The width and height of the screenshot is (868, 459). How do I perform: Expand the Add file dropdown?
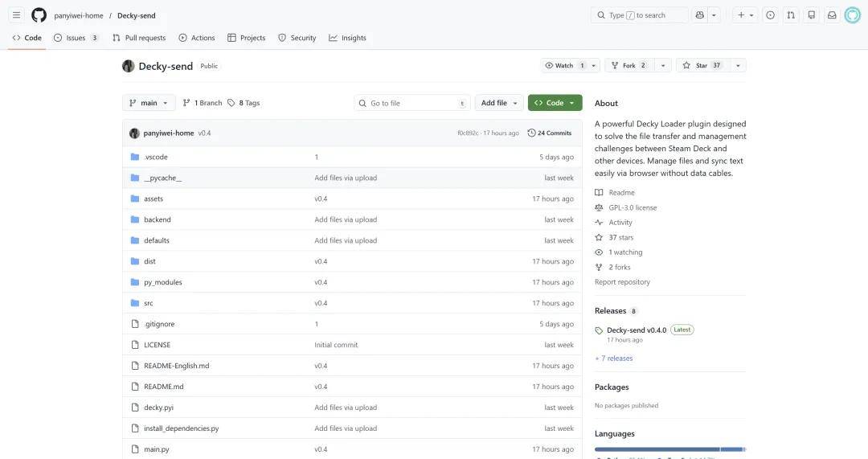pos(499,103)
